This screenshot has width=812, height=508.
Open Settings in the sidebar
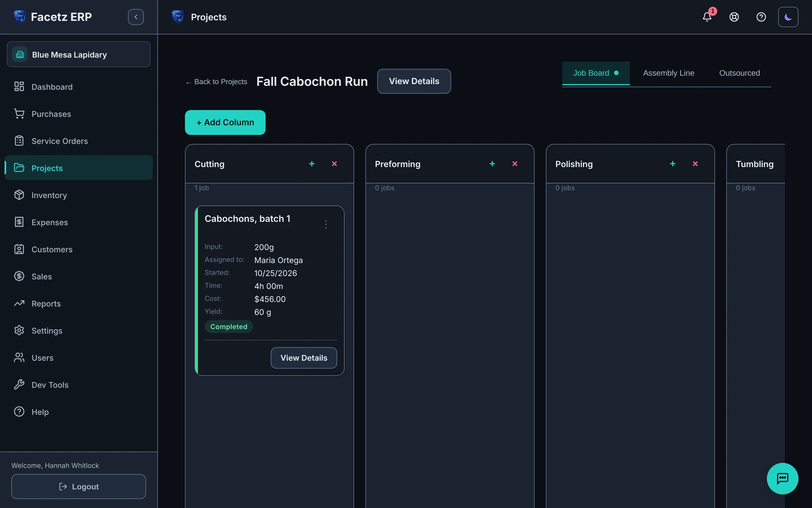(x=78, y=330)
